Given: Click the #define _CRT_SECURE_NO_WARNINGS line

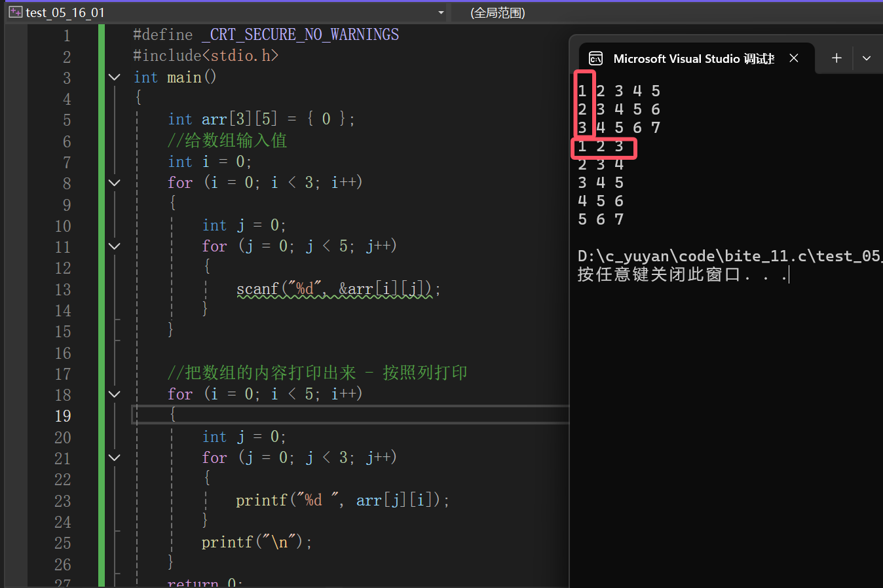Looking at the screenshot, I should tap(266, 35).
